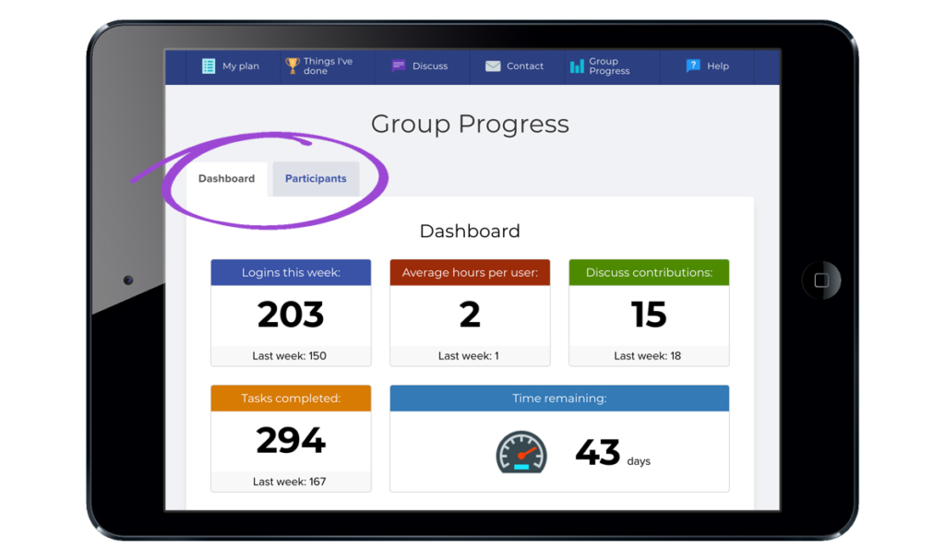
Task: Click the 15 contributions value
Action: point(649,315)
